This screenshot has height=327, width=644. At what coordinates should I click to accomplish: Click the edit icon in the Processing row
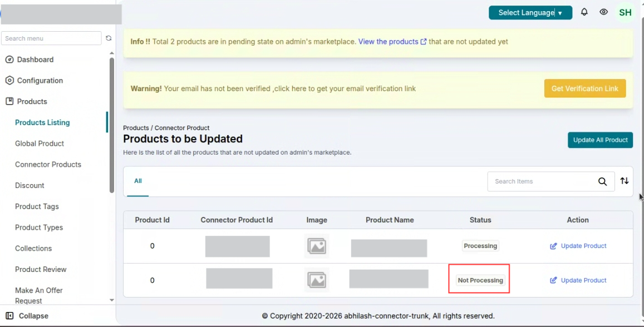pyautogui.click(x=554, y=246)
